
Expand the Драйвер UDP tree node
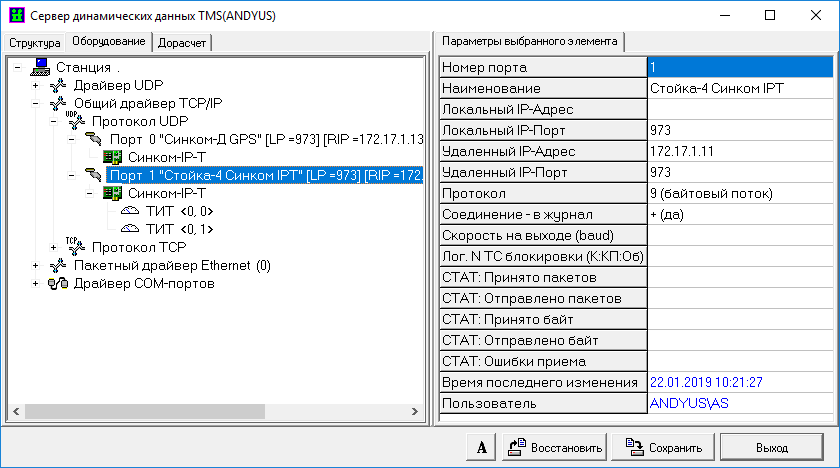(x=36, y=85)
